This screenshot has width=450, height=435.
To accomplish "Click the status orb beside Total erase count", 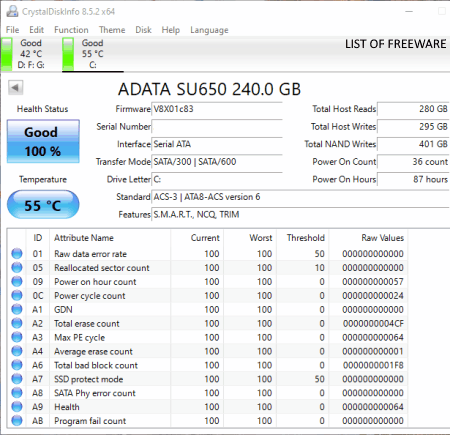I will (17, 323).
